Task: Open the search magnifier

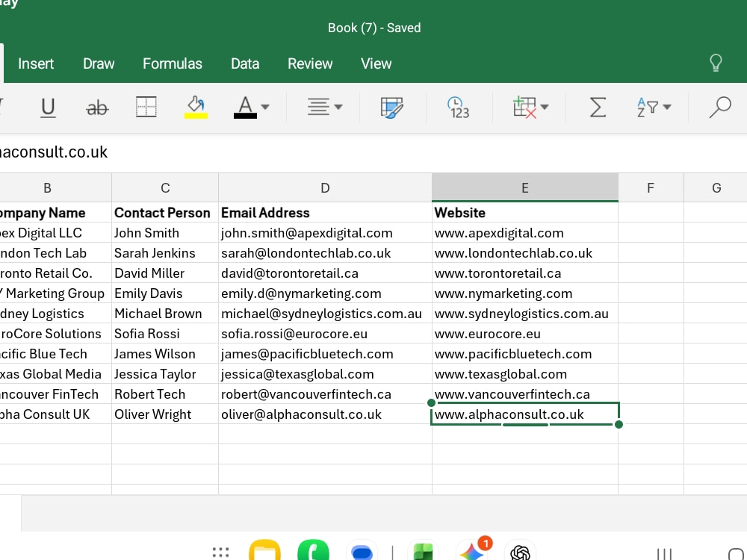Action: click(720, 107)
